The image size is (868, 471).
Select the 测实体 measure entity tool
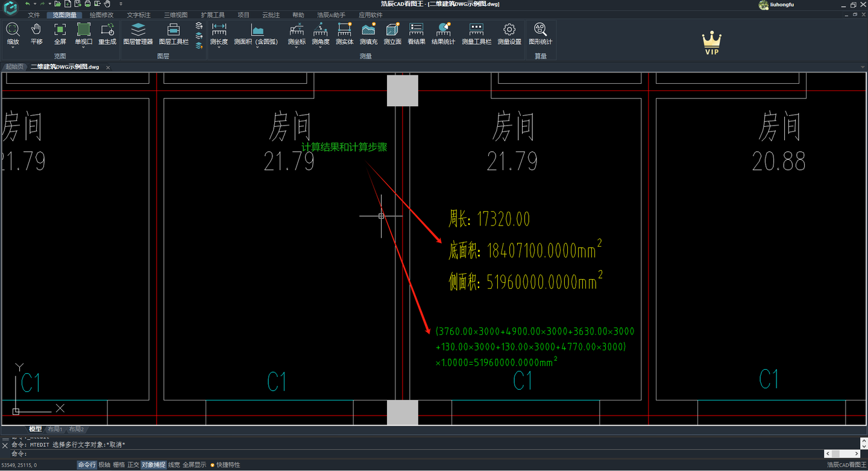click(345, 33)
